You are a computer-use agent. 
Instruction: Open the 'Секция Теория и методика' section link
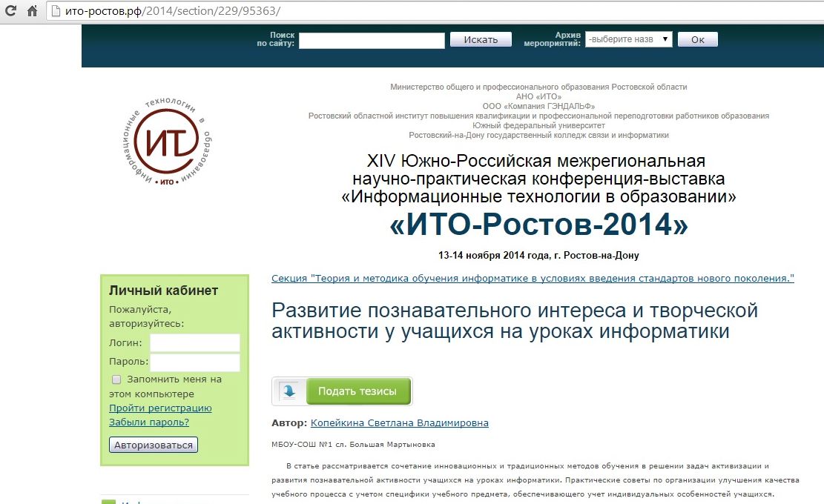click(x=533, y=278)
